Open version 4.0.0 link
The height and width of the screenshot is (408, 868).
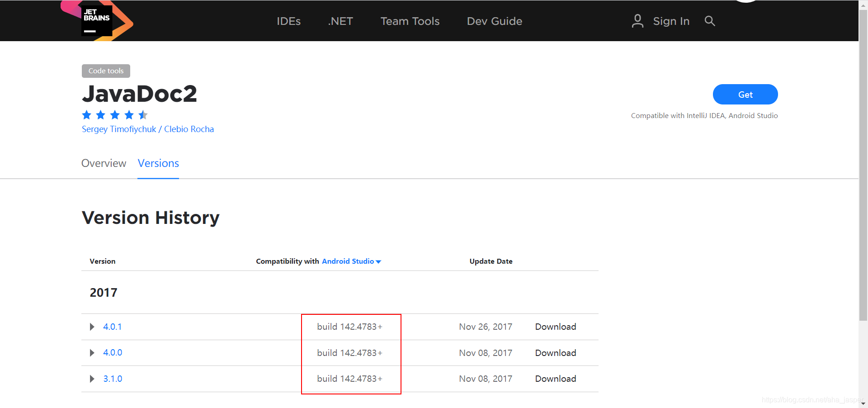[113, 353]
